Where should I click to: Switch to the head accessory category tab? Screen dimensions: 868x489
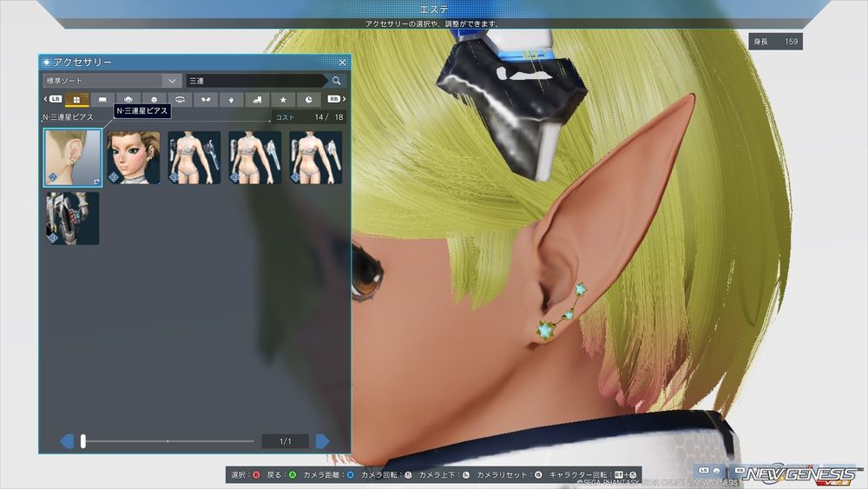click(128, 100)
